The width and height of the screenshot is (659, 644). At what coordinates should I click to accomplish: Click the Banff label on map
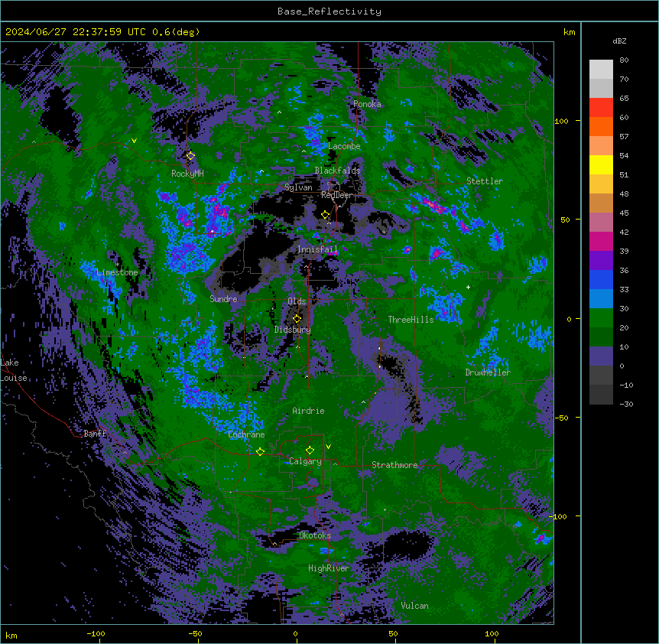pyautogui.click(x=95, y=434)
